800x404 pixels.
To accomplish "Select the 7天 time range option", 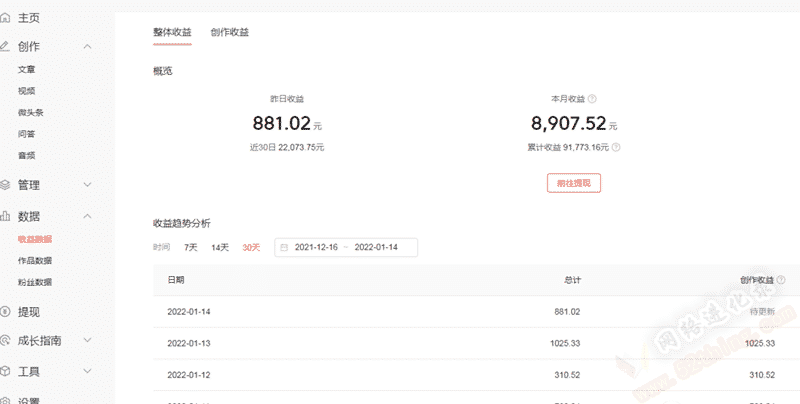I will (x=190, y=247).
